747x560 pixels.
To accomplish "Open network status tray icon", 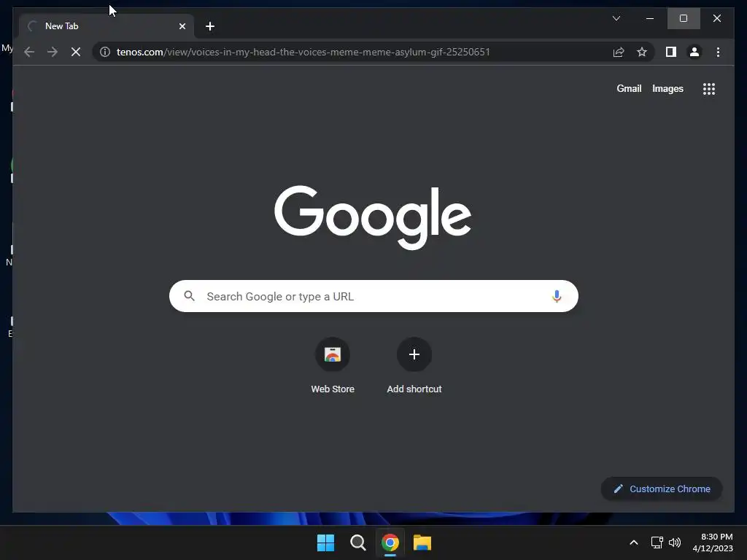I will [657, 542].
